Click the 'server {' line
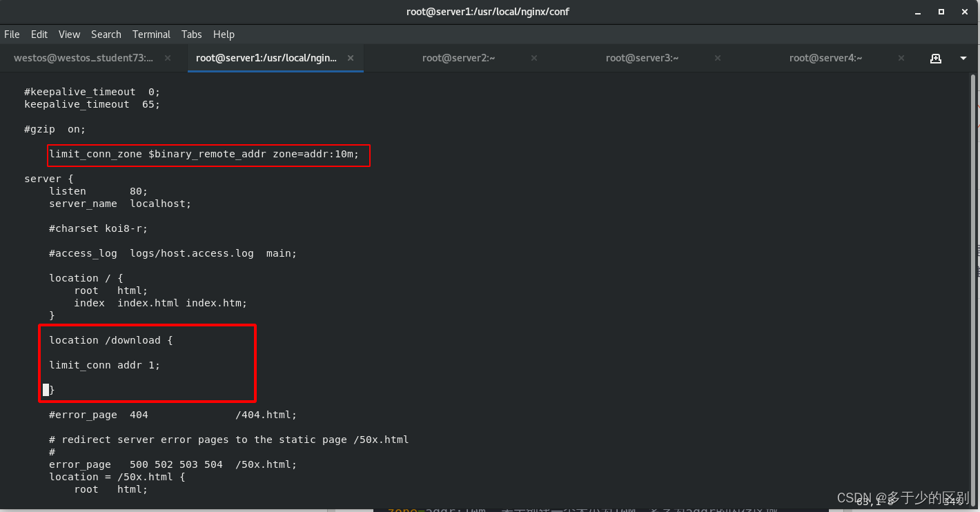 point(48,179)
